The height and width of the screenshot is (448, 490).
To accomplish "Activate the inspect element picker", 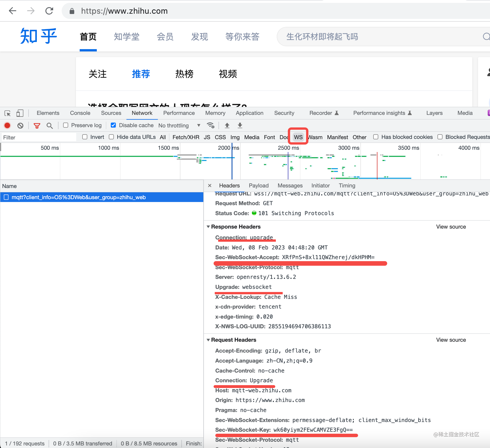I will [8, 113].
